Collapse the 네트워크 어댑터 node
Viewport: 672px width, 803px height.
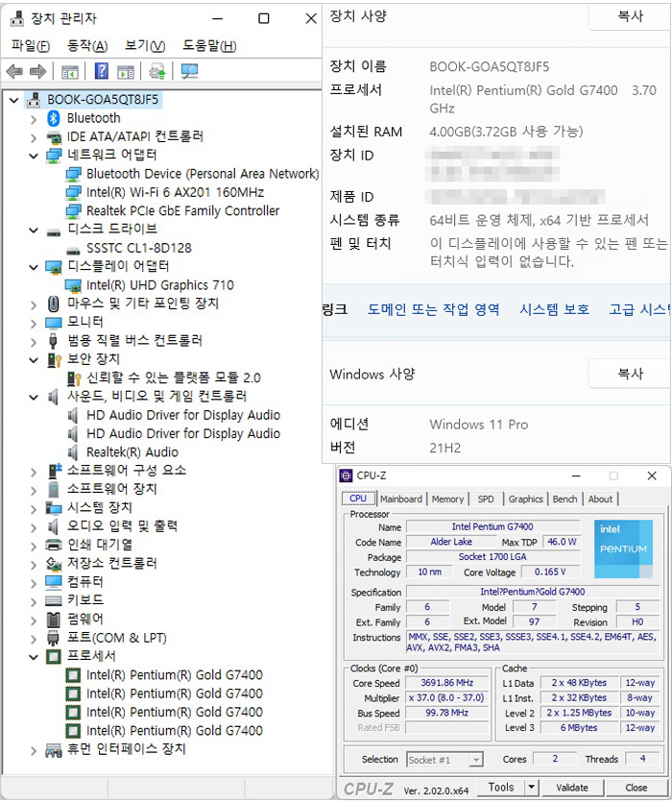click(34, 157)
